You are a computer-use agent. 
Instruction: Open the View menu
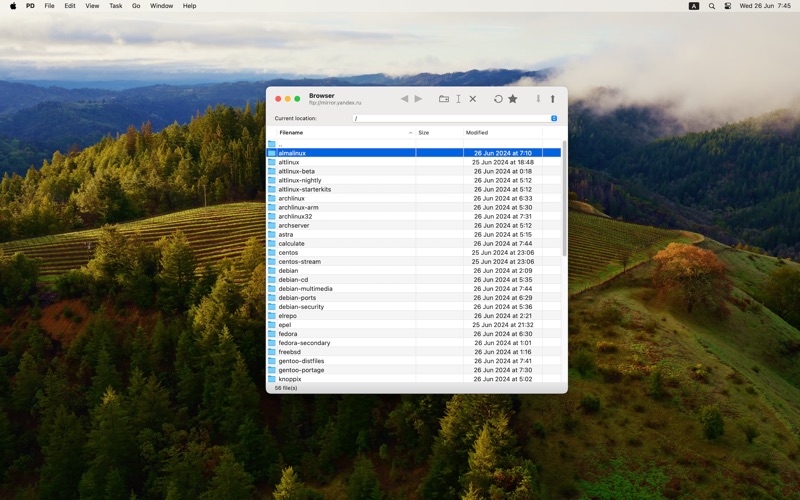(x=92, y=6)
